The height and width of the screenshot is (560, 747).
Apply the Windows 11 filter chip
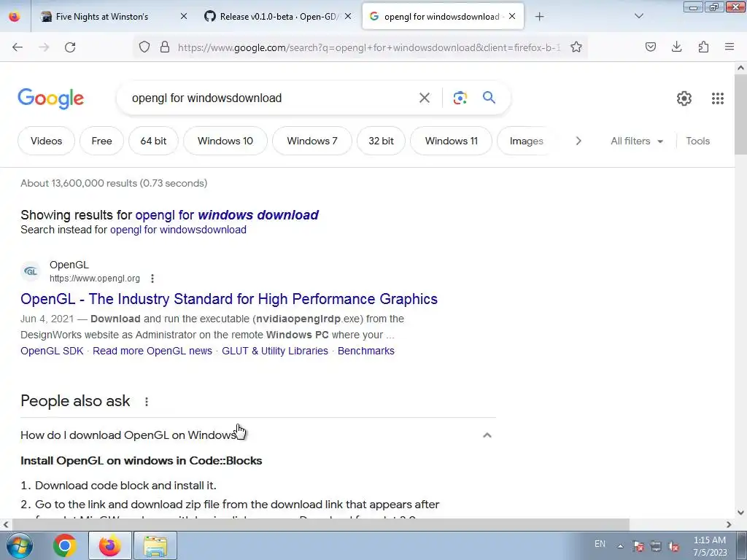coord(451,141)
